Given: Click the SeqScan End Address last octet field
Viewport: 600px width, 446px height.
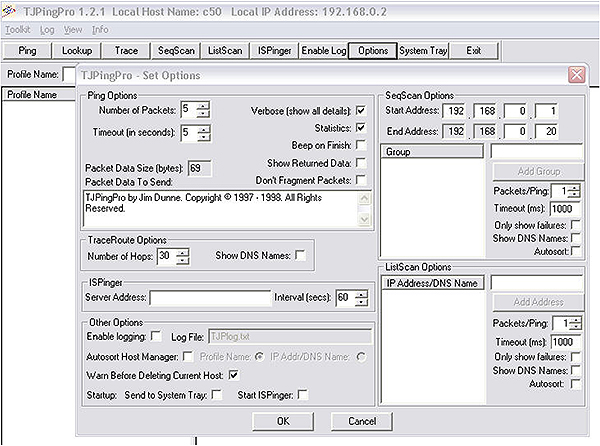Looking at the screenshot, I should click(x=546, y=131).
